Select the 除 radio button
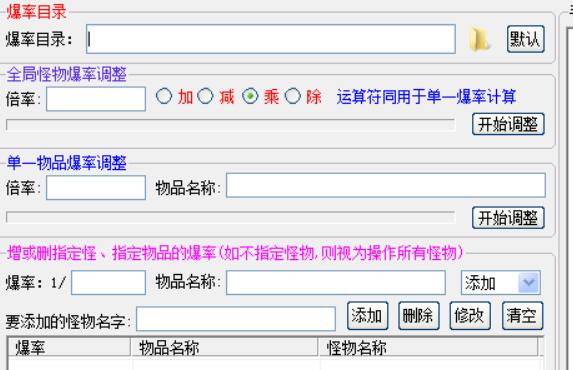The width and height of the screenshot is (573, 370). (x=292, y=97)
